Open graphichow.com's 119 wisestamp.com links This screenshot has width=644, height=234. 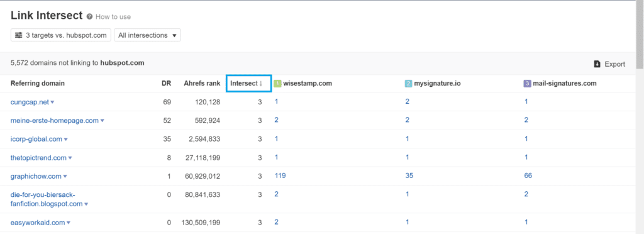click(x=280, y=175)
